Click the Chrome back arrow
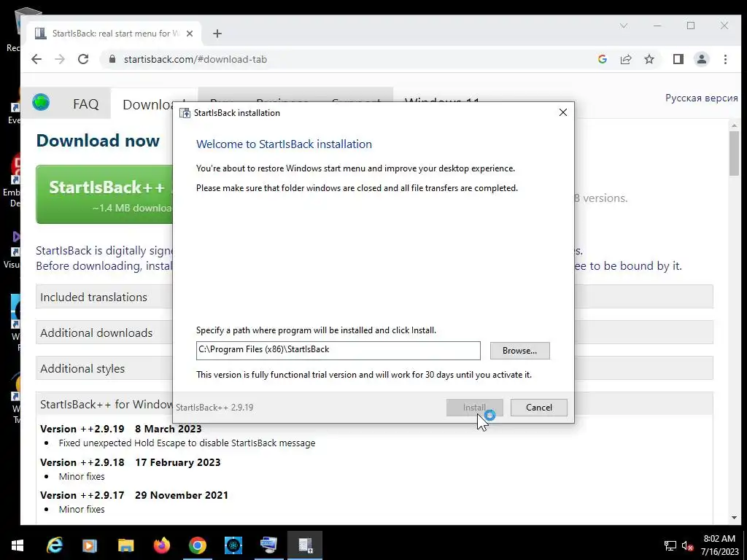 pos(36,59)
